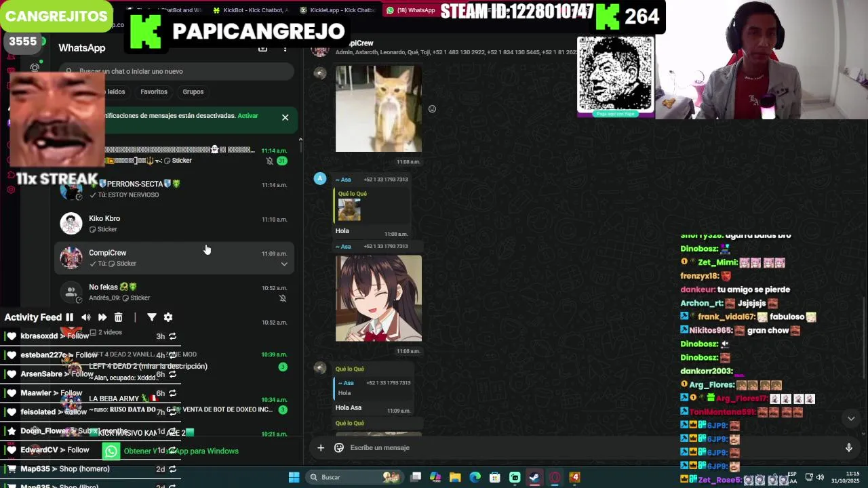Screen dimensions: 868x488
Task: Open Microsoft Edge from the taskbar
Action: pos(475,477)
